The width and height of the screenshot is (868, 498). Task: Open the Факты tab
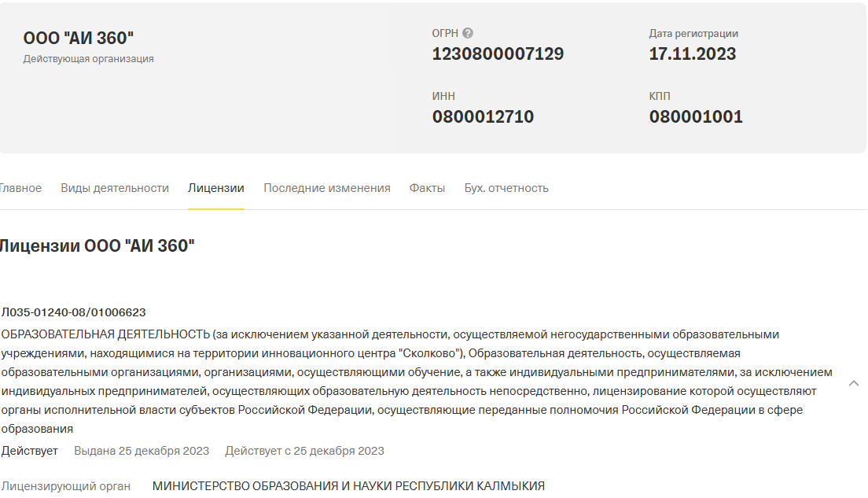(x=427, y=188)
